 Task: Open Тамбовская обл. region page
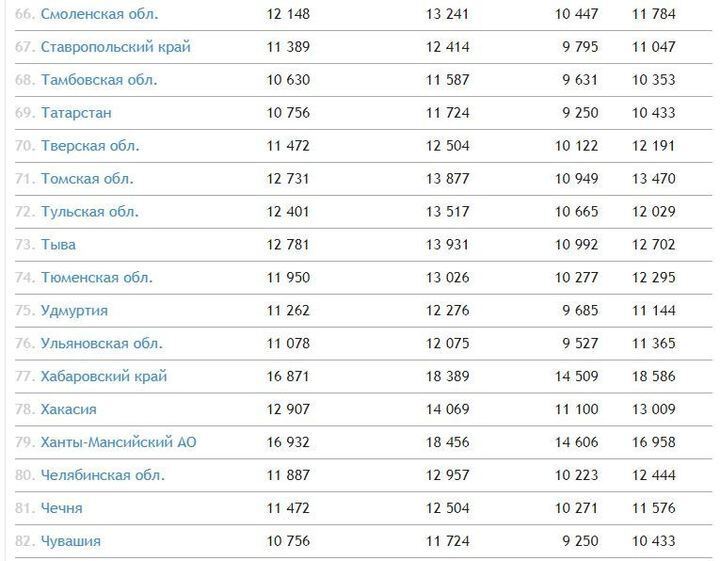coord(99,81)
